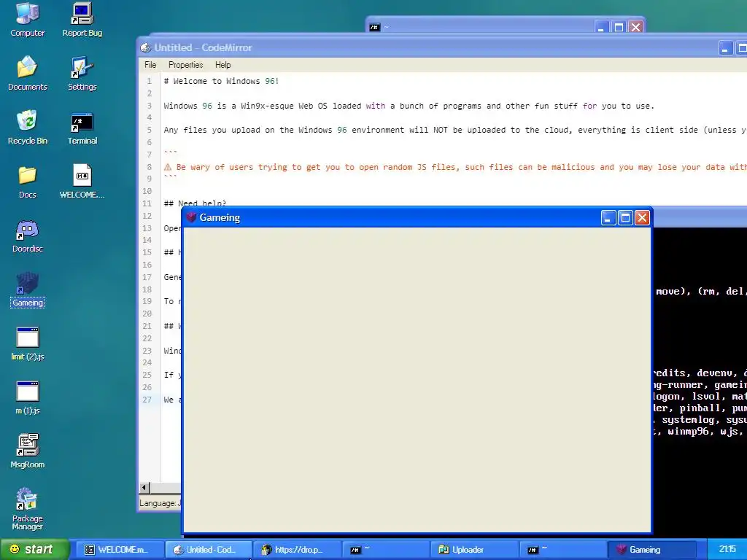Switch to first terminal taskbar item
Viewport: 747px width, 560px height.
(385, 550)
